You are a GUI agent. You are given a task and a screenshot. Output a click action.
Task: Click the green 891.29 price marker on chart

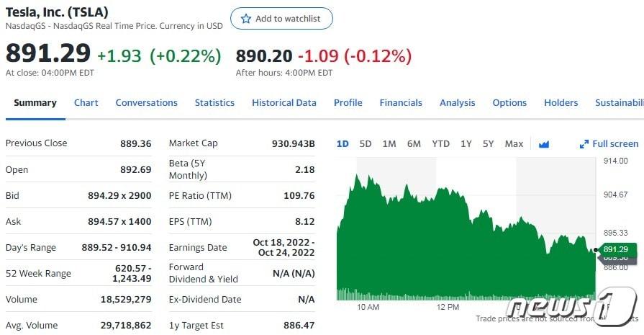(x=615, y=249)
